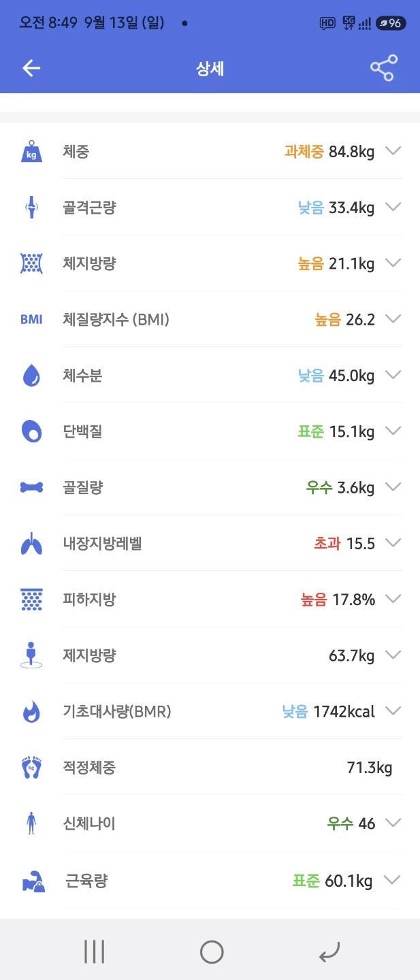Screen dimensions: 420x980
Task: Expand the 체지방량 21.1kg chevron
Action: coord(393,263)
